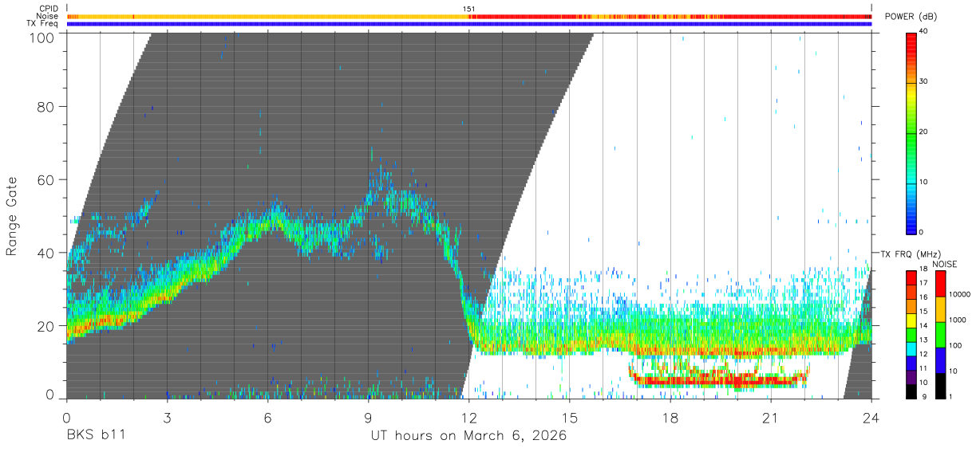This screenshot has width=980, height=452.
Task: Click y-axis tick label '60'
Action: click(47, 180)
